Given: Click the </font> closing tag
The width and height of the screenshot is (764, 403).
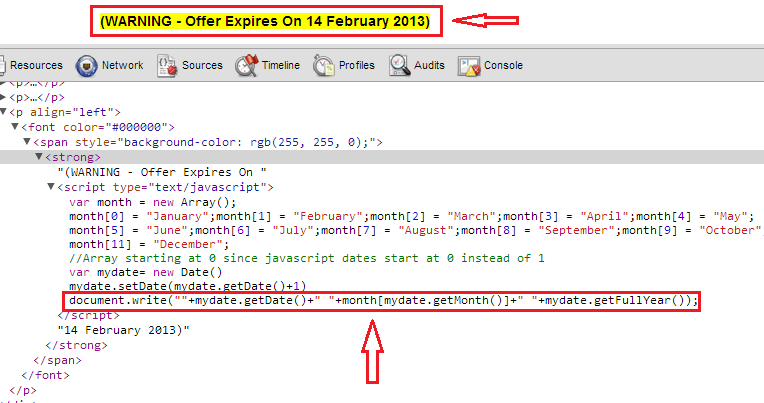Looking at the screenshot, I should (x=45, y=375).
